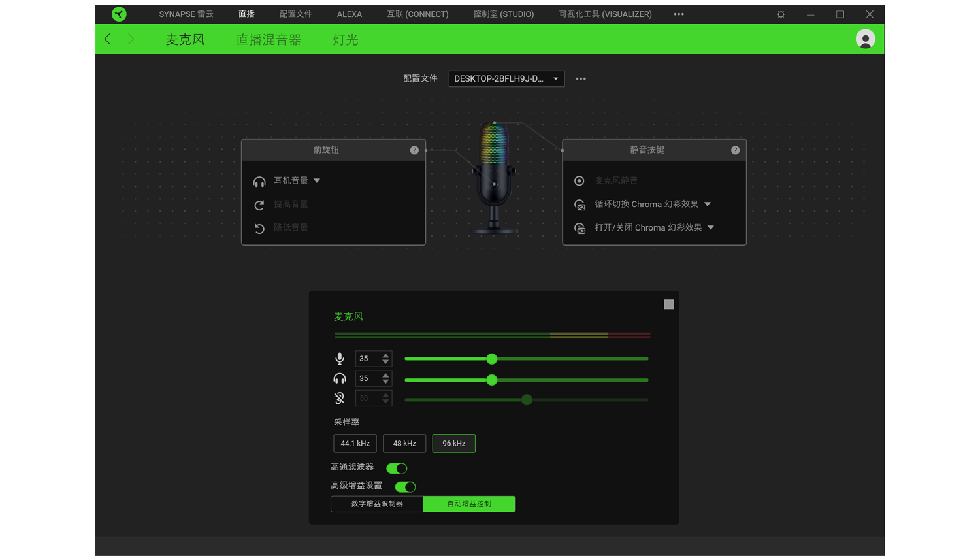
Task: Click the microphone volume icon
Action: click(x=340, y=359)
